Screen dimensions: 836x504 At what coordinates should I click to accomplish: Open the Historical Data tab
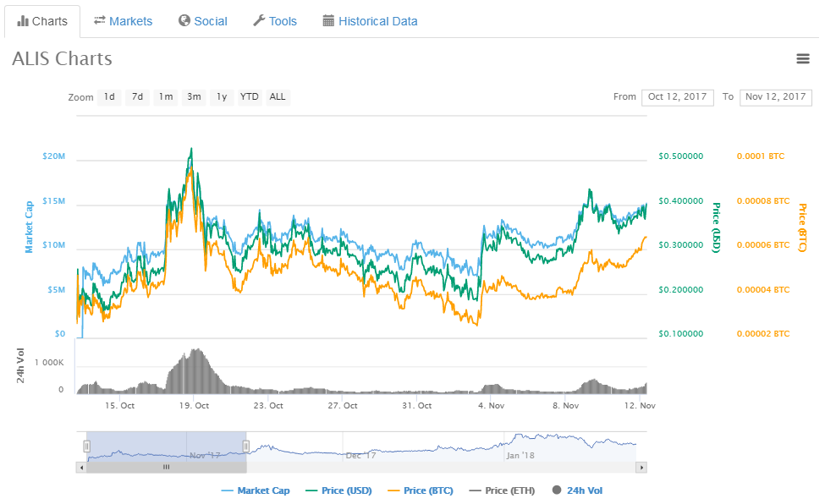pyautogui.click(x=370, y=21)
